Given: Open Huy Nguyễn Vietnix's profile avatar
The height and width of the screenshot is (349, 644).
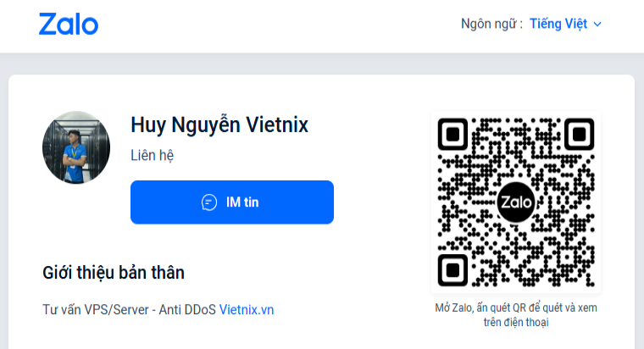Looking at the screenshot, I should tap(76, 147).
